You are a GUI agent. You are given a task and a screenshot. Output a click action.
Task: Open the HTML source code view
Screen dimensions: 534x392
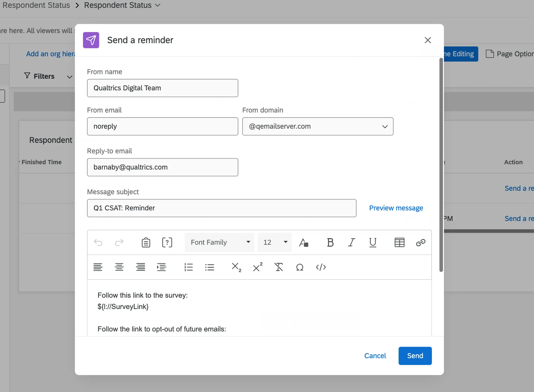[x=321, y=267]
